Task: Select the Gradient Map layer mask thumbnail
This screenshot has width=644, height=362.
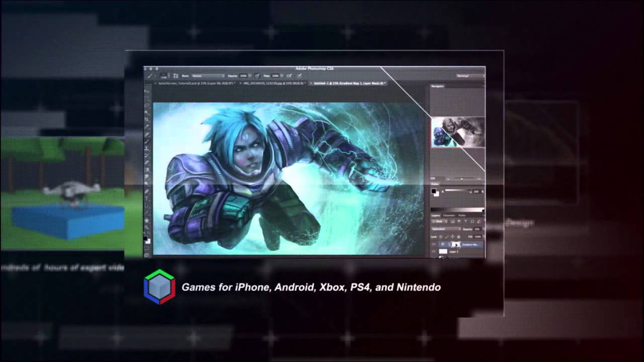Action: (x=456, y=244)
